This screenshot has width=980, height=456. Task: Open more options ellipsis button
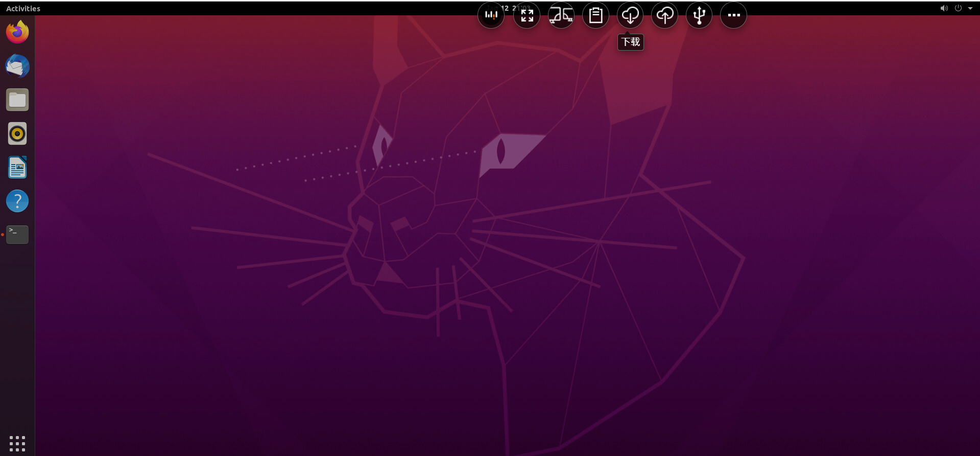733,15
